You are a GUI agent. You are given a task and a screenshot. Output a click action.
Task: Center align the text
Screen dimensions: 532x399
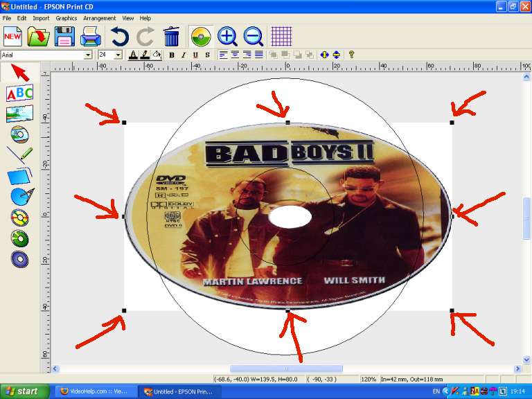[x=235, y=55]
